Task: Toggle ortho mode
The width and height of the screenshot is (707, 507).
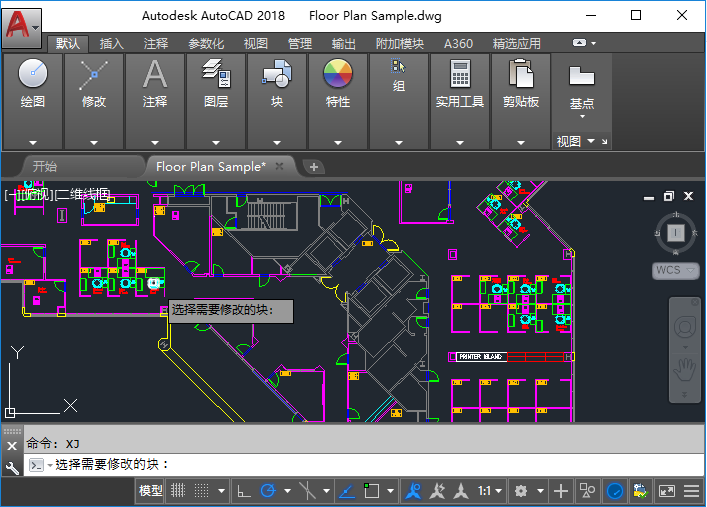Action: click(244, 491)
